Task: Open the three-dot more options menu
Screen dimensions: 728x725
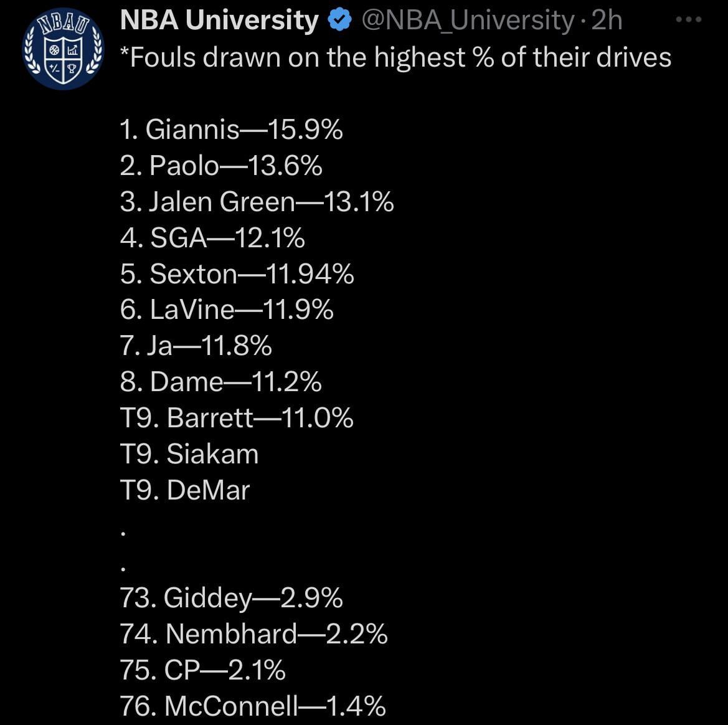Action: [x=689, y=21]
